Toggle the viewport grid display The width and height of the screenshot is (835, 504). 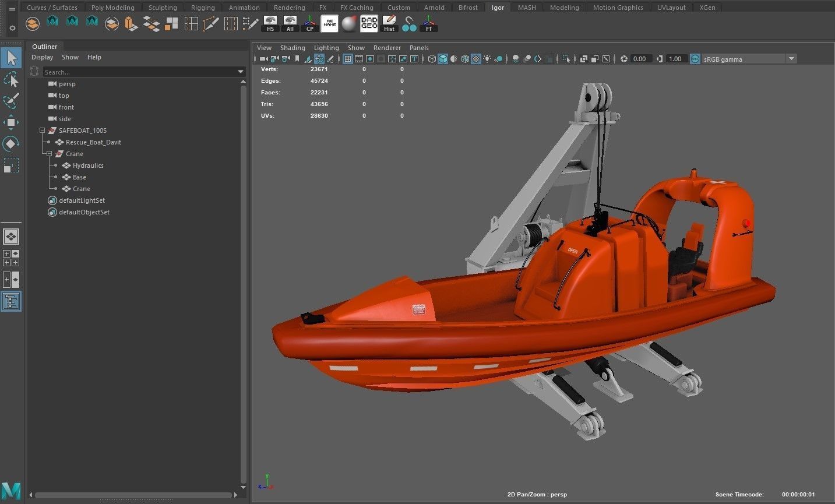[x=348, y=59]
